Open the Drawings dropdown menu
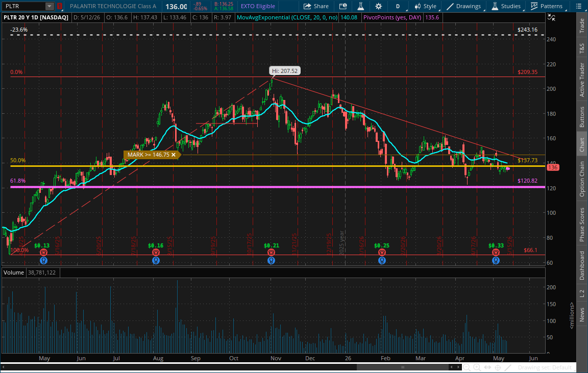 point(464,6)
